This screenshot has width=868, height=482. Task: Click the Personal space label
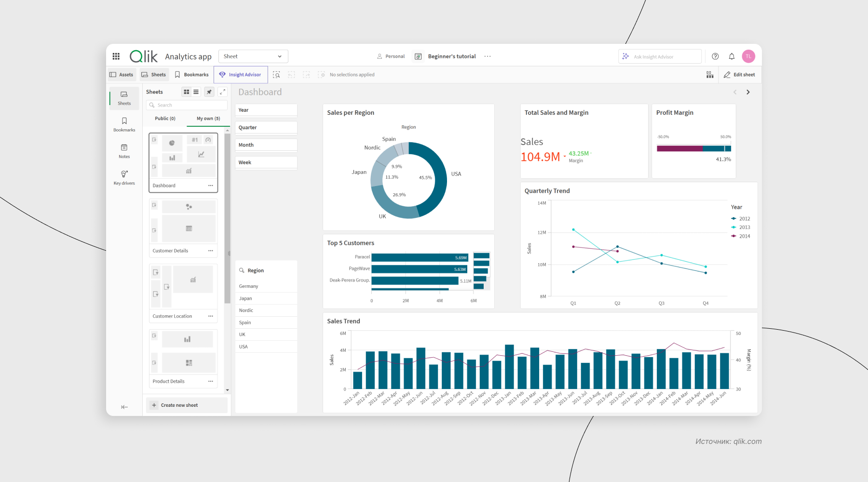[391, 56]
